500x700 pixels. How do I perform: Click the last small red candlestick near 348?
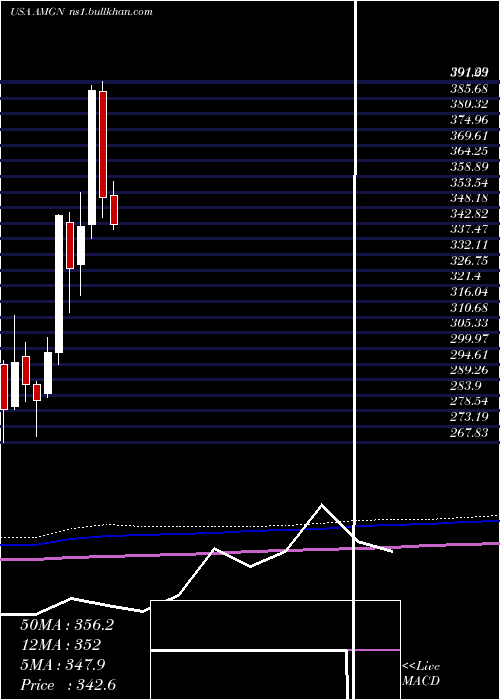(x=114, y=210)
